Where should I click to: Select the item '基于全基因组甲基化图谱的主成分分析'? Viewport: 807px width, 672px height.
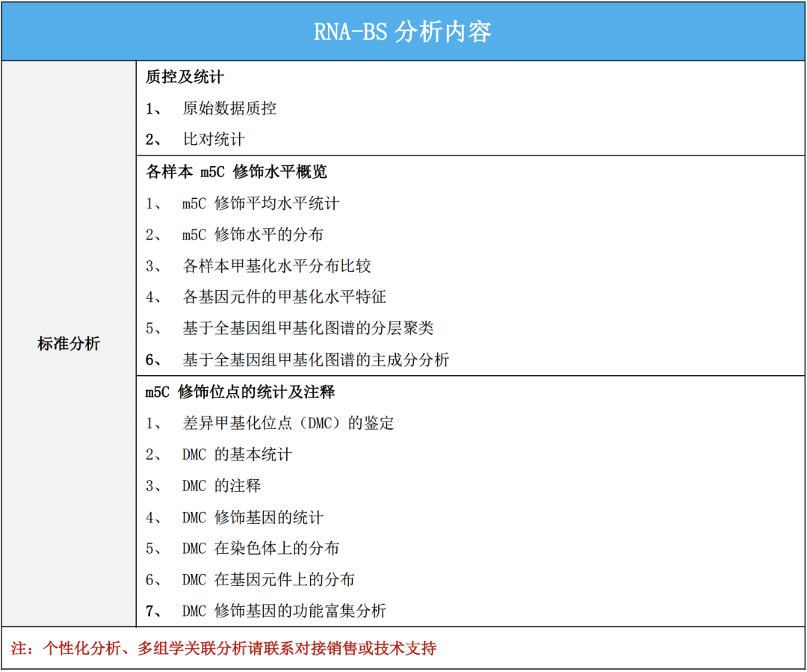[315, 360]
